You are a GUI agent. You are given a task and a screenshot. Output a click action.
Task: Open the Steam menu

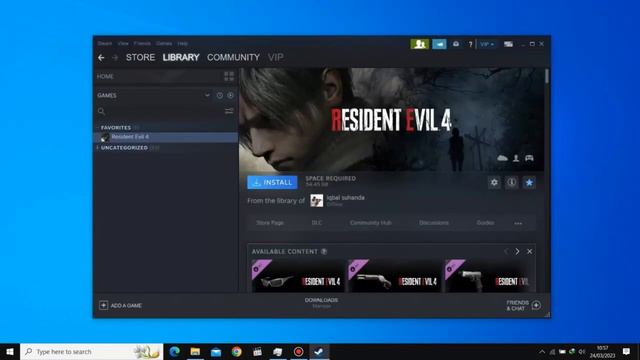[x=104, y=43]
